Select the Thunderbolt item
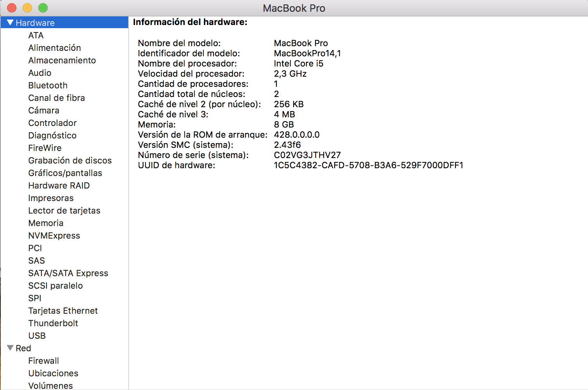 [53, 323]
